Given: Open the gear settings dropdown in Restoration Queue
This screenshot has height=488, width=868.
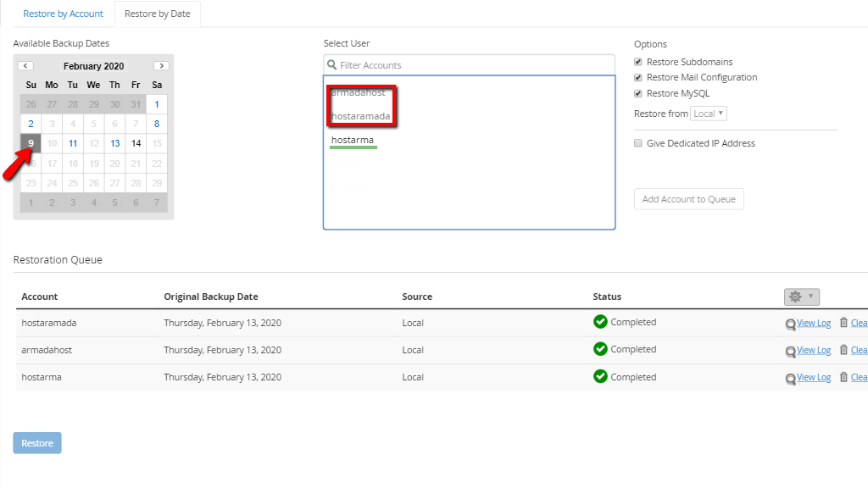Looking at the screenshot, I should pyautogui.click(x=802, y=297).
